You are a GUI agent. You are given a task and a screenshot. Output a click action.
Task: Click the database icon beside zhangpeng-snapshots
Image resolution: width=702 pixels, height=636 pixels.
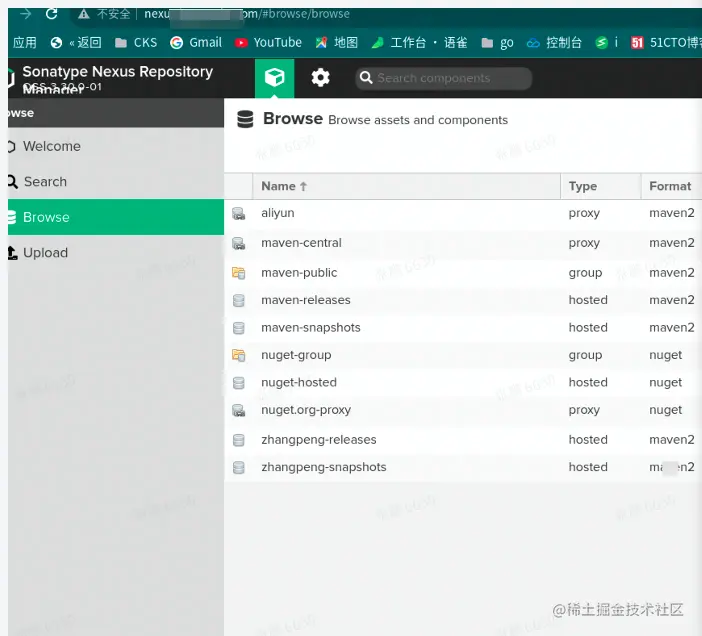(239, 467)
